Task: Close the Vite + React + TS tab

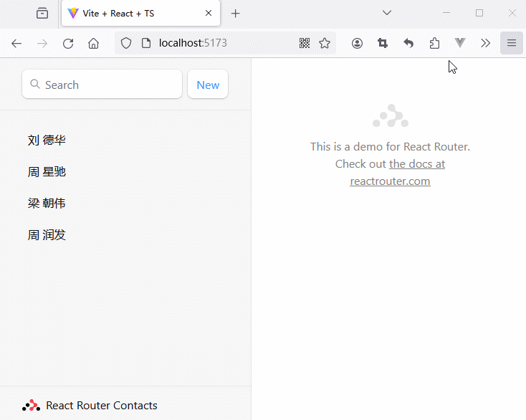Action: click(209, 14)
